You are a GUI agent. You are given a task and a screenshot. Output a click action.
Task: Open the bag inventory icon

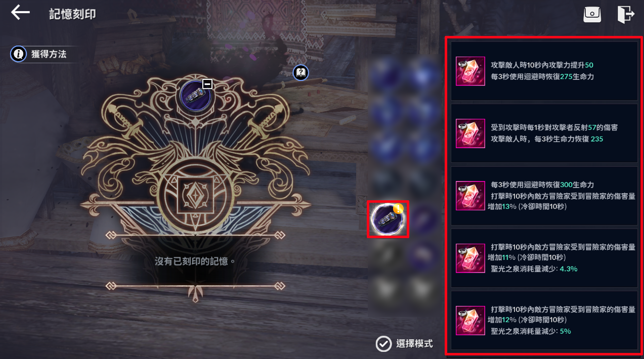592,14
